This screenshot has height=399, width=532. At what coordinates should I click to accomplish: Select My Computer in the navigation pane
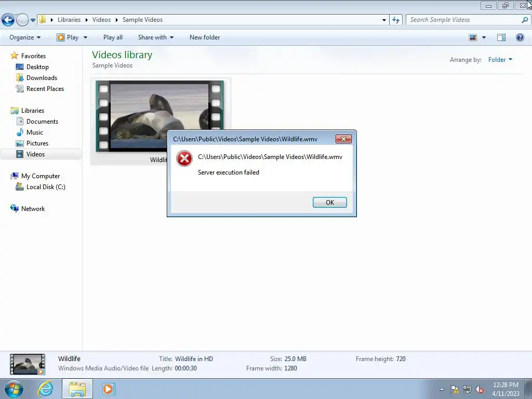coord(41,176)
